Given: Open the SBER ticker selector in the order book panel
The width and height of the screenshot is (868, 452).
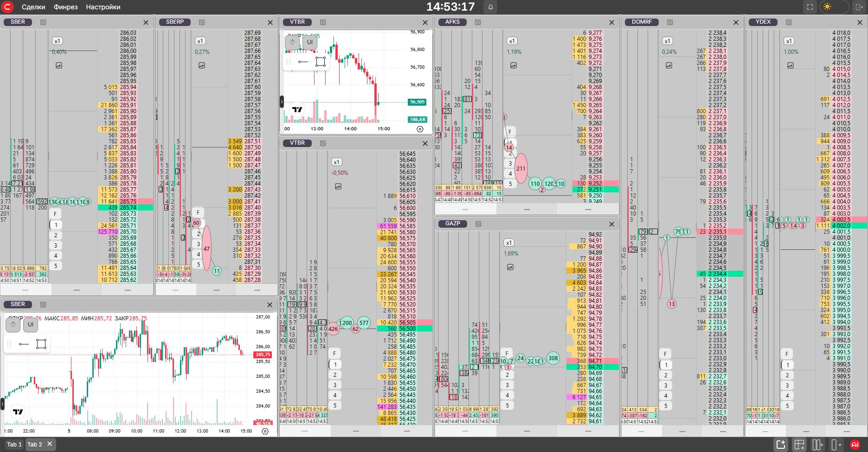Looking at the screenshot, I should (x=18, y=22).
